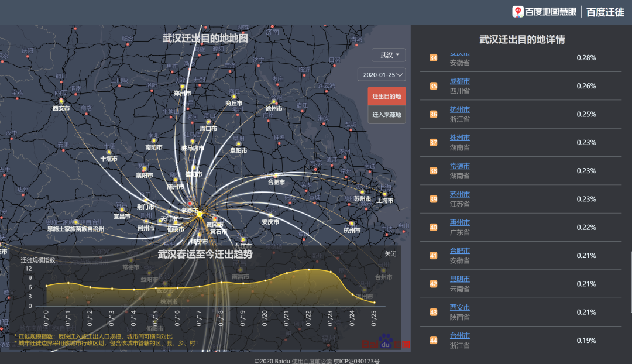Click rank badge 41

433,256
